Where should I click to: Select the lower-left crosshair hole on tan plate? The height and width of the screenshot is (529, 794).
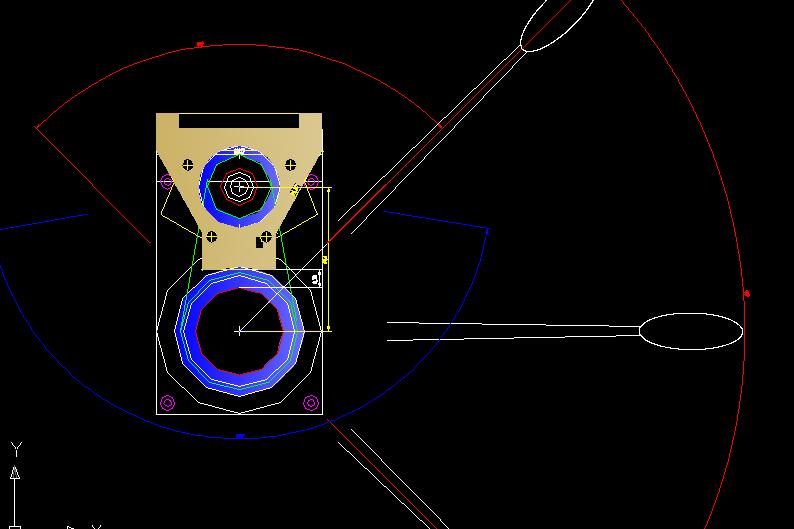pos(211,237)
